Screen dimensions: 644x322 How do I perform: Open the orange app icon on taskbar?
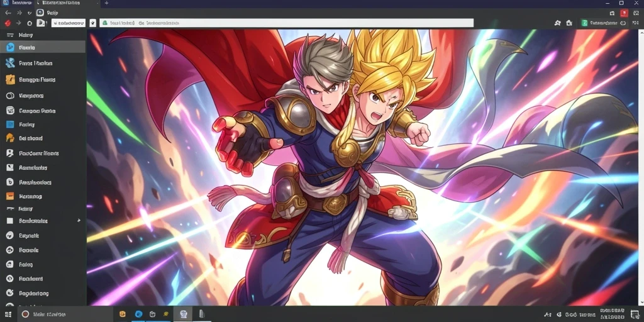tap(123, 314)
